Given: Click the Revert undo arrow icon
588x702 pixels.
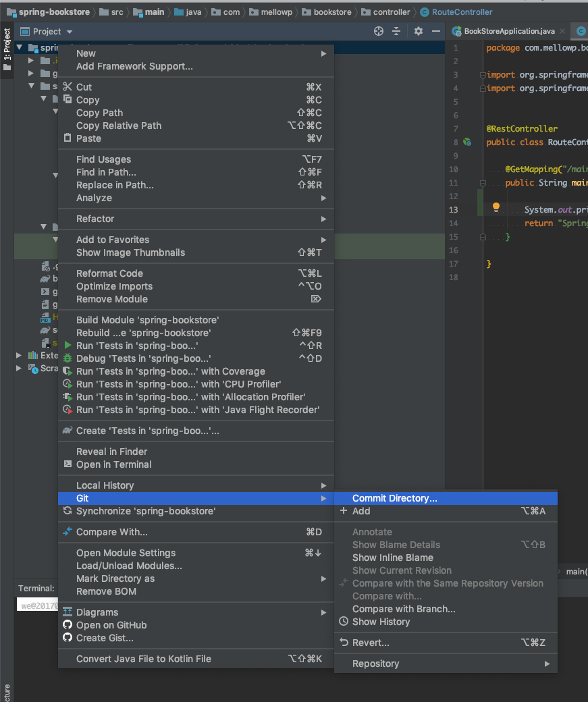Looking at the screenshot, I should click(x=344, y=642).
